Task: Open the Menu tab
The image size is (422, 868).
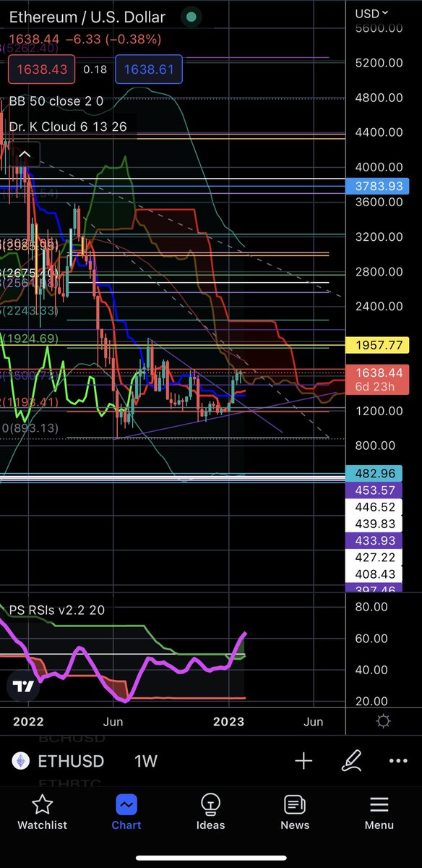Action: [379, 812]
